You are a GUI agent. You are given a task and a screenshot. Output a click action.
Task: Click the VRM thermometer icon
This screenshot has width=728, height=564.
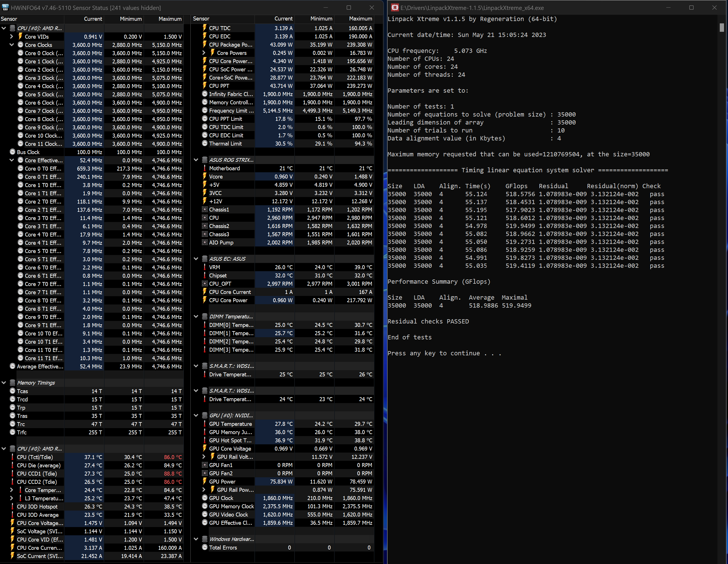[205, 267]
